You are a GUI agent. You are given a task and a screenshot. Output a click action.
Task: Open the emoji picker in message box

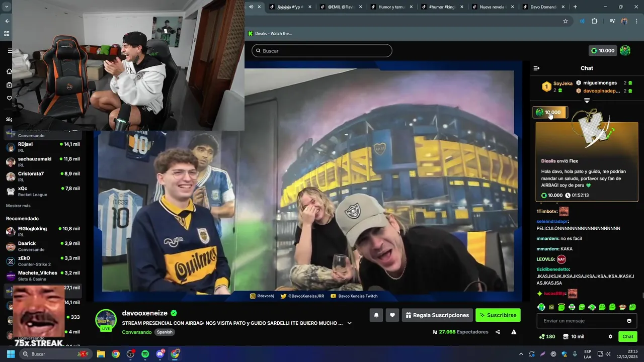click(629, 321)
